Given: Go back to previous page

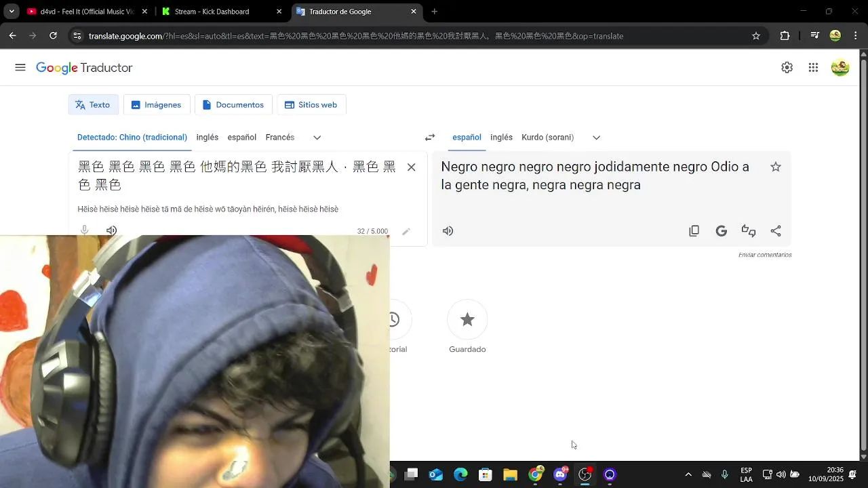Looking at the screenshot, I should click(13, 36).
